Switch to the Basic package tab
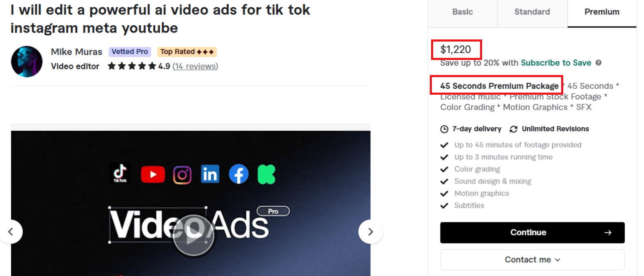The height and width of the screenshot is (276, 644). [x=462, y=12]
